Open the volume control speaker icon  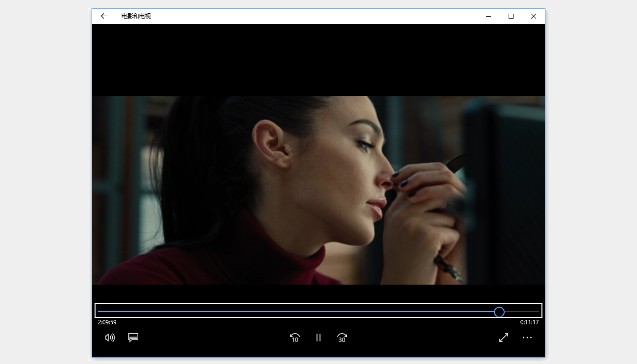tap(110, 338)
